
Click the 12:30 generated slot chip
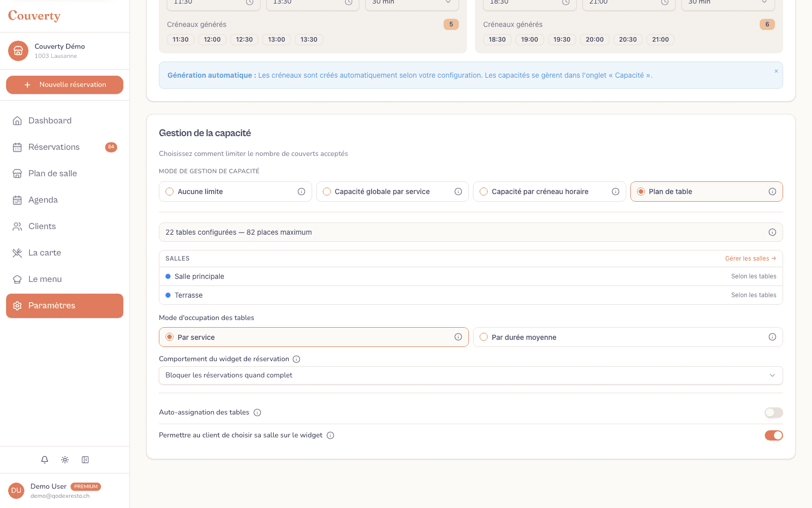pos(245,40)
